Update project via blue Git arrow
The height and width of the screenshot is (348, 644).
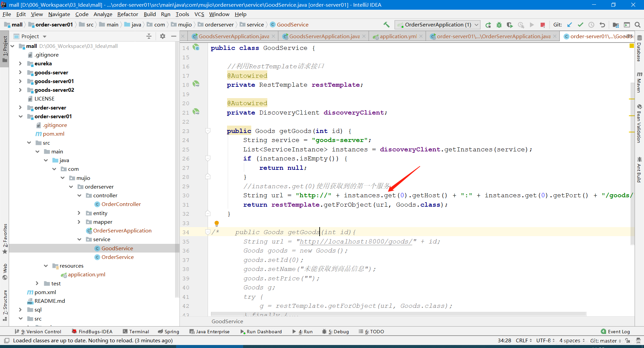(x=570, y=25)
